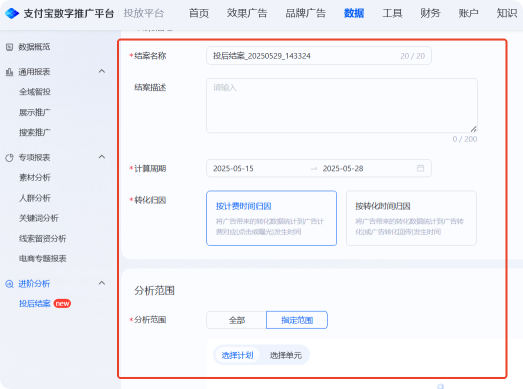Choose 指定范围 for 分析范围
This screenshot has height=389, width=523.
297,320
